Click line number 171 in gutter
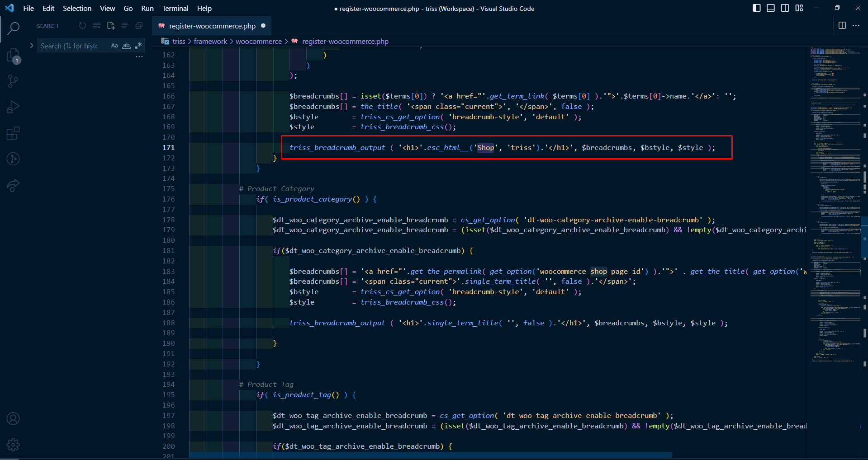 pyautogui.click(x=168, y=147)
